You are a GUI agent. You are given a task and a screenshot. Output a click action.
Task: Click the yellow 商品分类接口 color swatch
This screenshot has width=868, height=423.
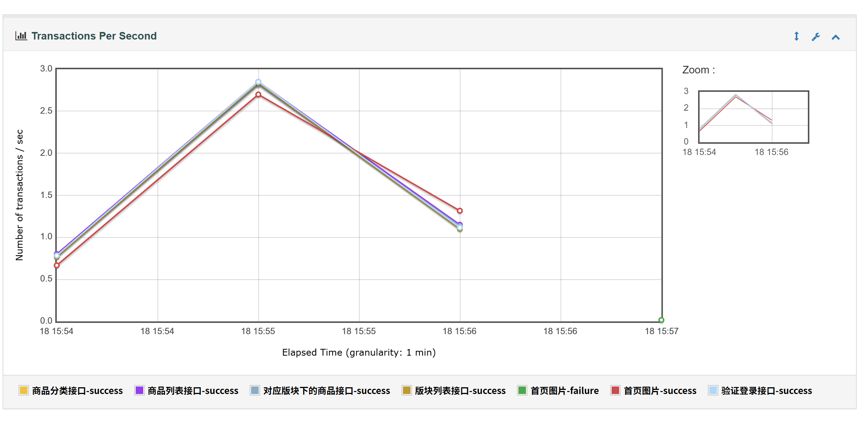24,390
